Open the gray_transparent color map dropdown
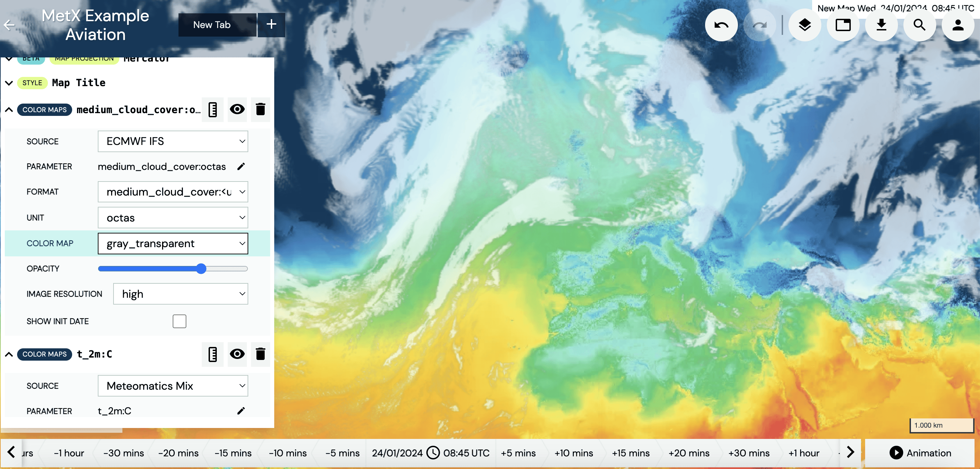Image resolution: width=980 pixels, height=469 pixels. (x=173, y=243)
